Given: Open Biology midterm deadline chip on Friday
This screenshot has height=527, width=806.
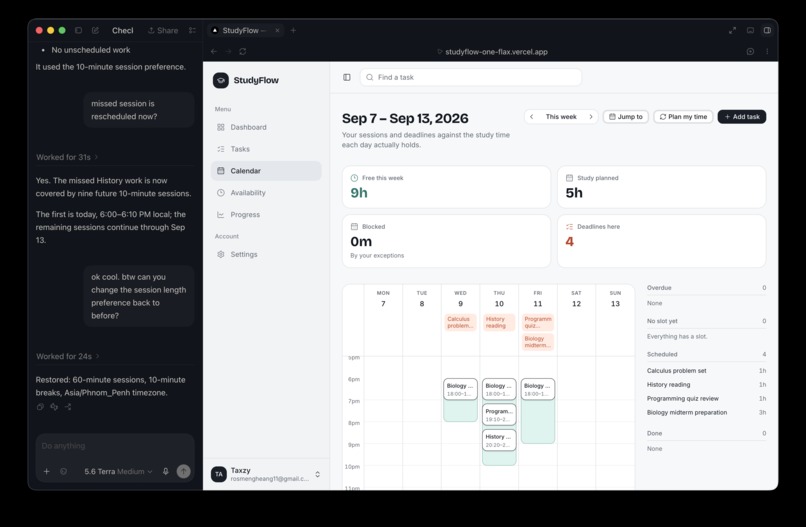Looking at the screenshot, I should pos(538,342).
